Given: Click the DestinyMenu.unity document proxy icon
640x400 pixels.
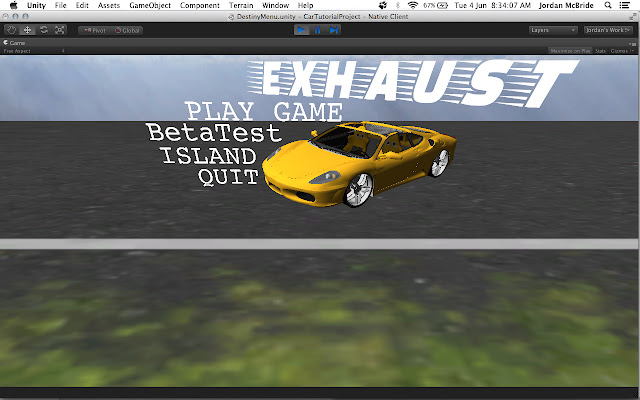Looking at the screenshot, I should click(231, 17).
